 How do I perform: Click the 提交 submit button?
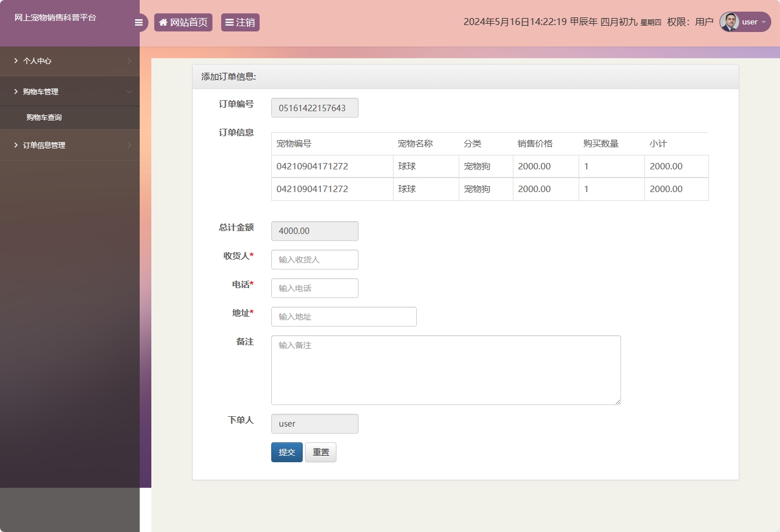coord(286,452)
